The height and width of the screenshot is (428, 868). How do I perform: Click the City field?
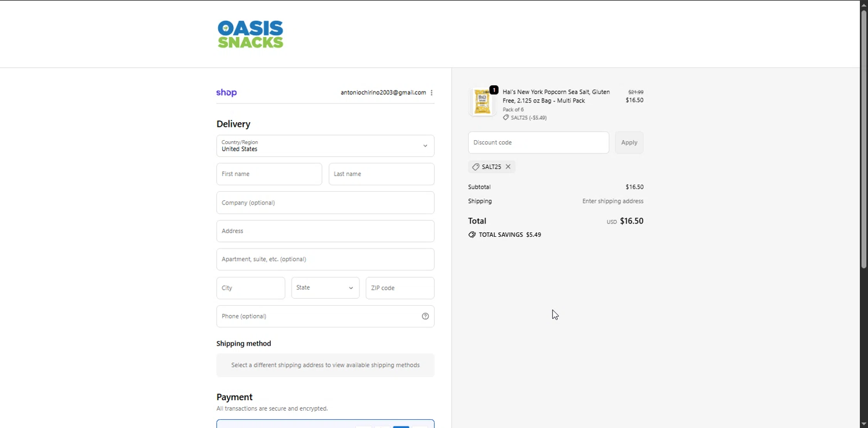[x=251, y=288]
